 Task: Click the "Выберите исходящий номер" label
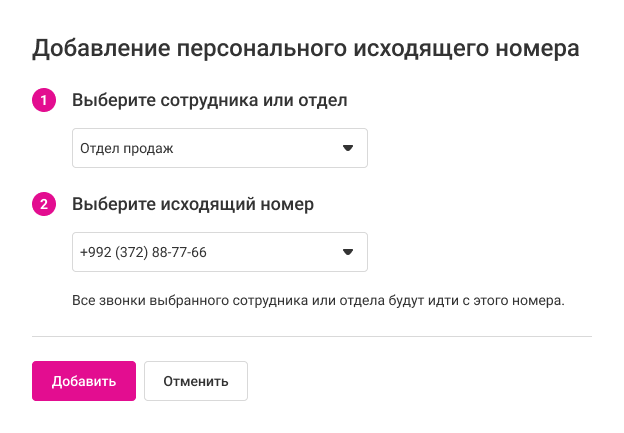[x=193, y=205]
